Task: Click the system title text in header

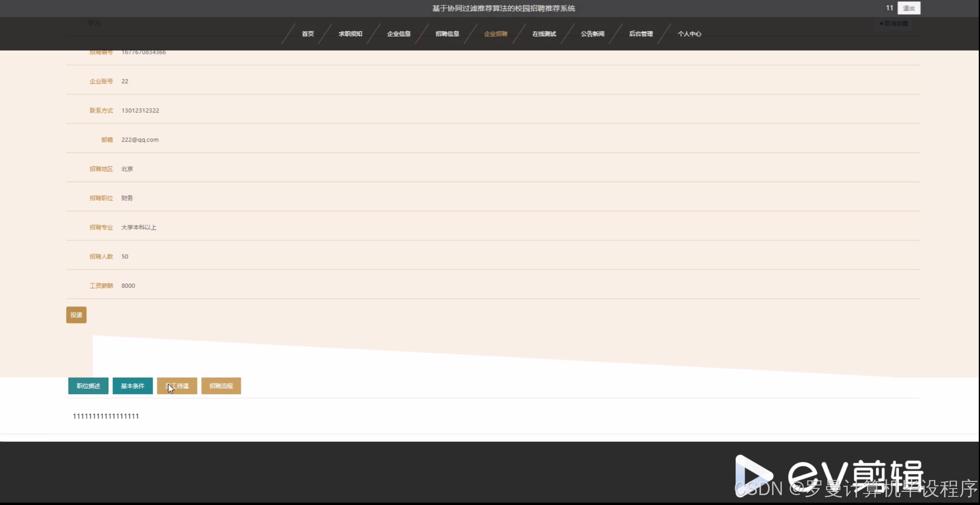Action: coord(504,8)
